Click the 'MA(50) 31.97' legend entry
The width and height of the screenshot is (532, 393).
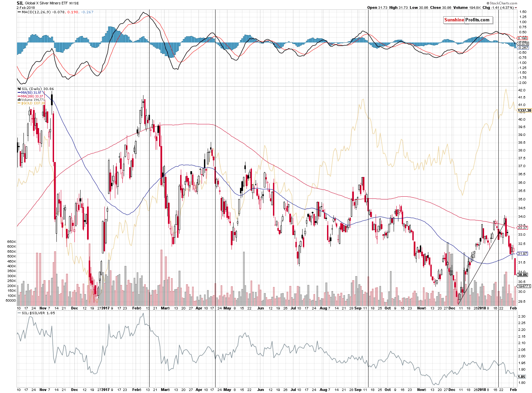31,92
